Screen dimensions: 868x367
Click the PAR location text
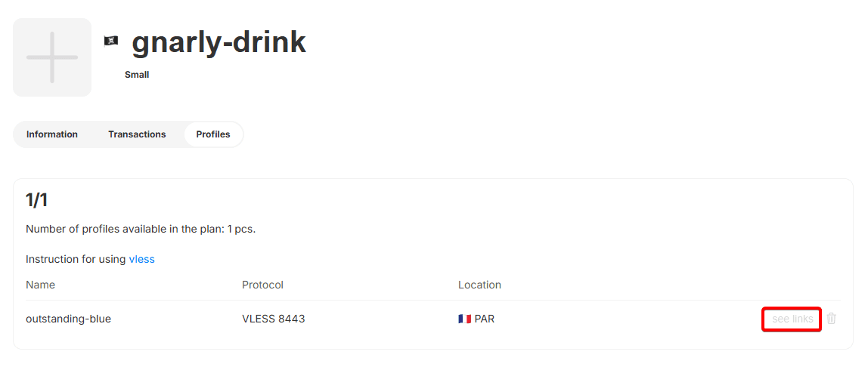pos(485,319)
